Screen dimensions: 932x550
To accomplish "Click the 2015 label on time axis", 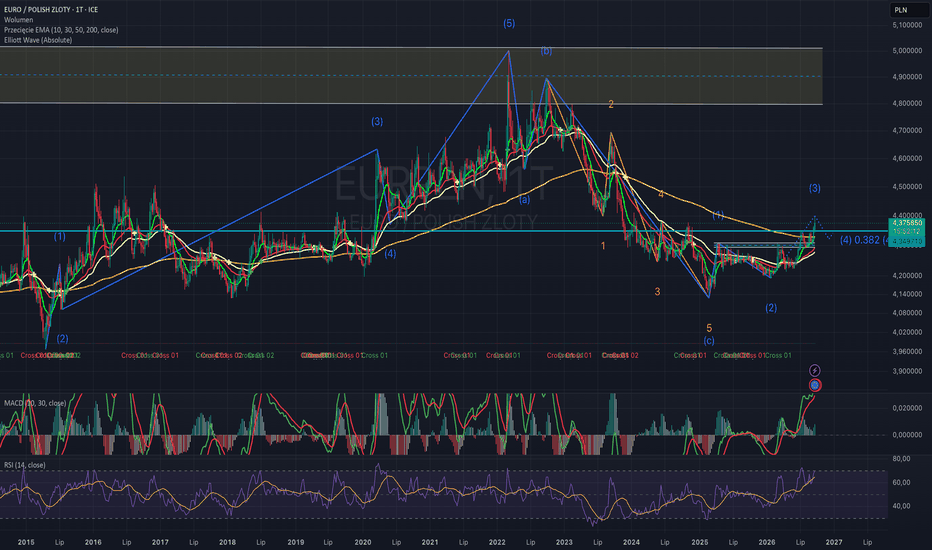I will tap(26, 542).
